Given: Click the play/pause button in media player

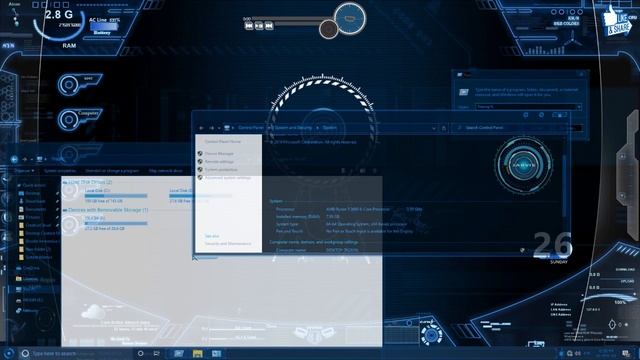Looking at the screenshot, I should point(259,26).
